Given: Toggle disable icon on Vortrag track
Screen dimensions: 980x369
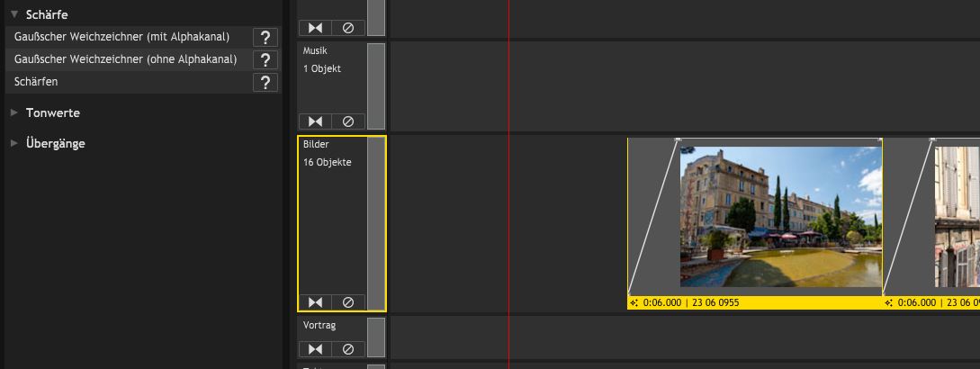Looking at the screenshot, I should point(348,349).
